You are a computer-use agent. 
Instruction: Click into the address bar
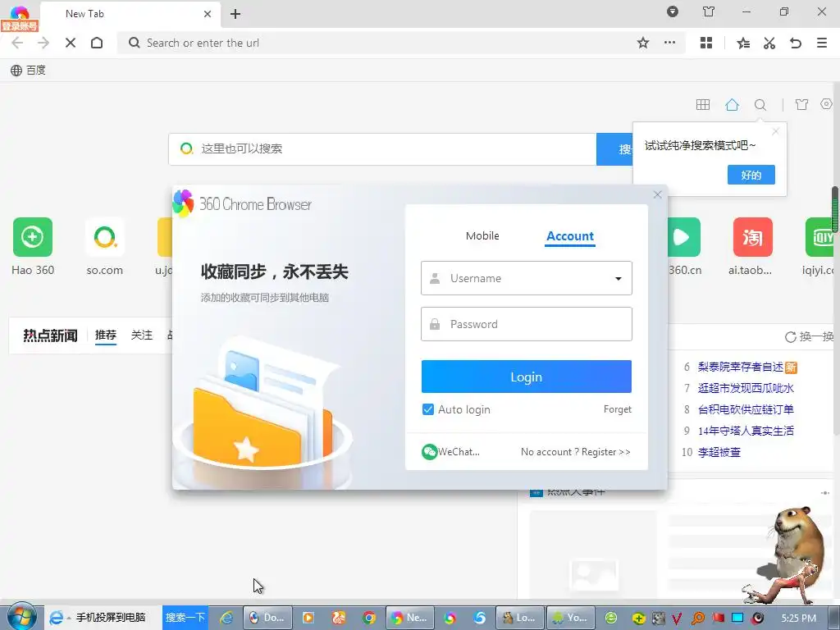[375, 43]
